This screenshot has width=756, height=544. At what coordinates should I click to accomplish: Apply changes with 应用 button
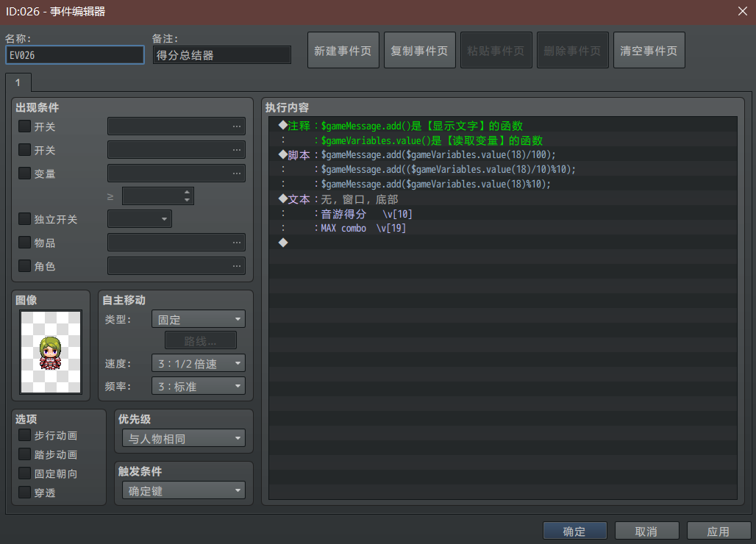coord(718,531)
